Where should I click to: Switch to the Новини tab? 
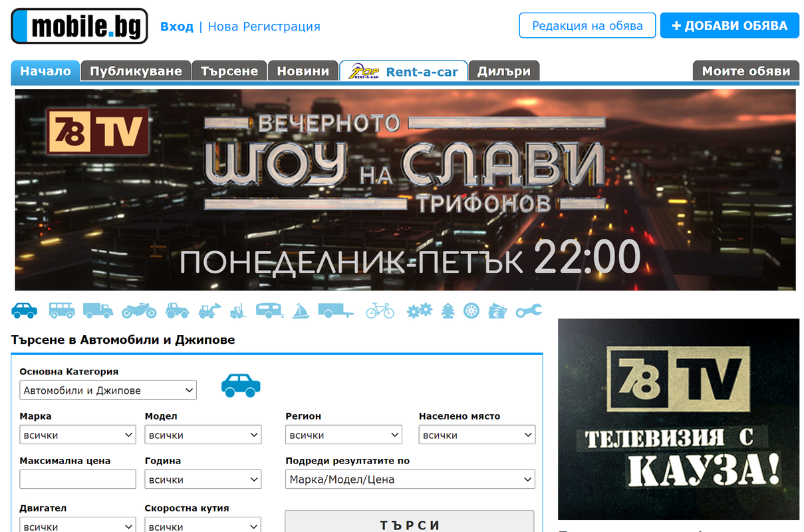point(303,71)
